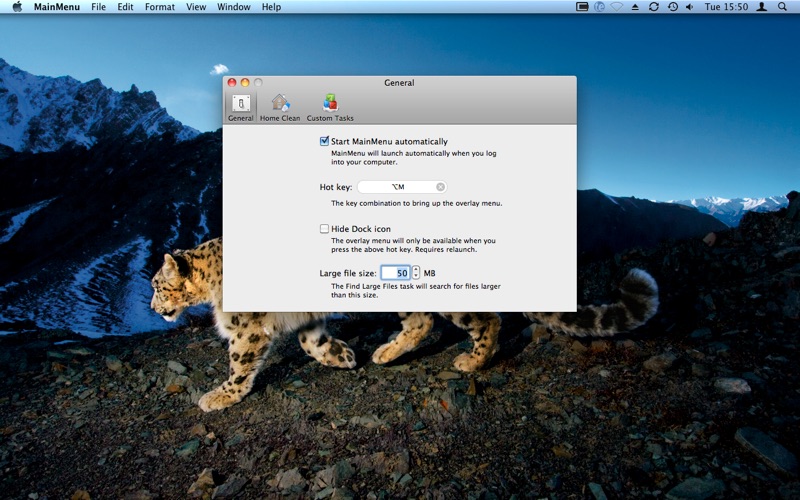The height and width of the screenshot is (500, 800).
Task: Adjust Large file size stepper arrows
Action: [x=416, y=272]
